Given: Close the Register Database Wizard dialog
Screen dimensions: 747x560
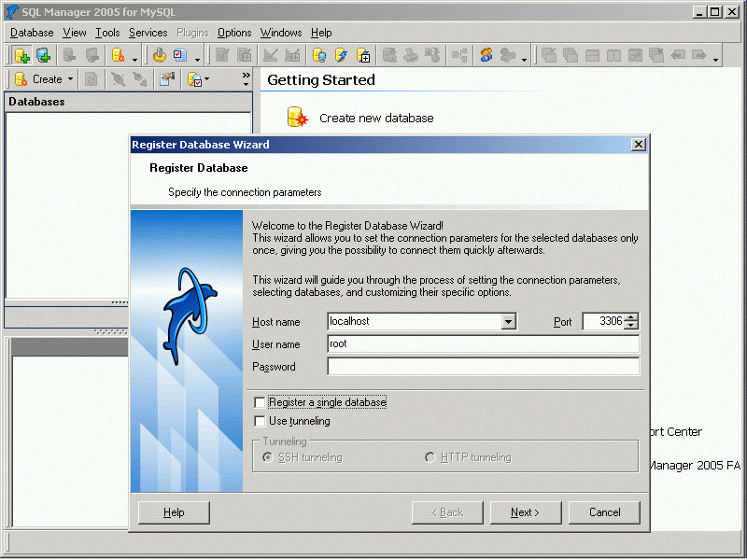Looking at the screenshot, I should pyautogui.click(x=639, y=145).
